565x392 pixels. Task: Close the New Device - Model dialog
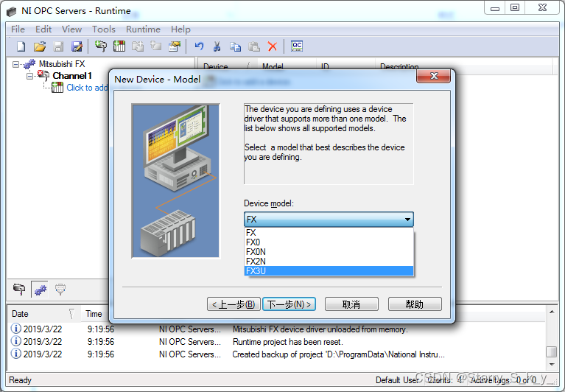[433, 76]
